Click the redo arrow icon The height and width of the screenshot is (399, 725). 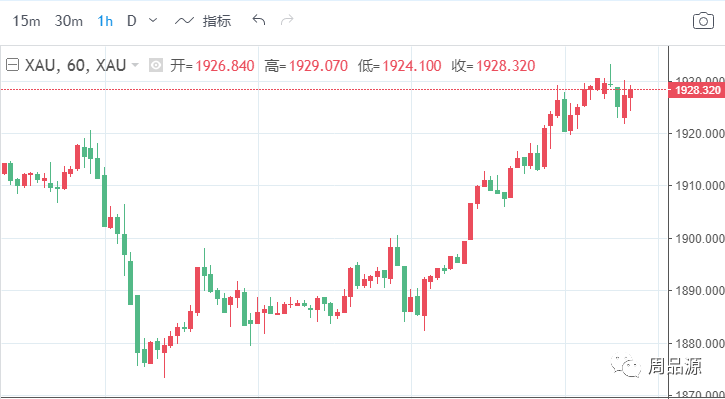pyautogui.click(x=287, y=20)
